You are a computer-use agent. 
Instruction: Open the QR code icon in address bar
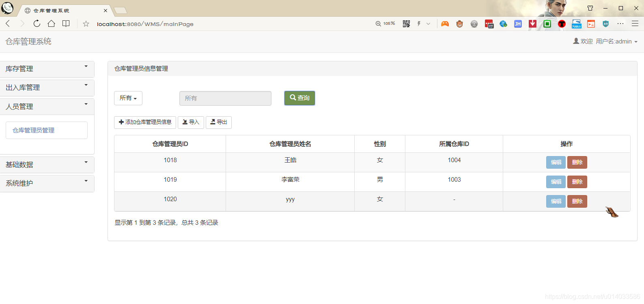[x=406, y=24]
